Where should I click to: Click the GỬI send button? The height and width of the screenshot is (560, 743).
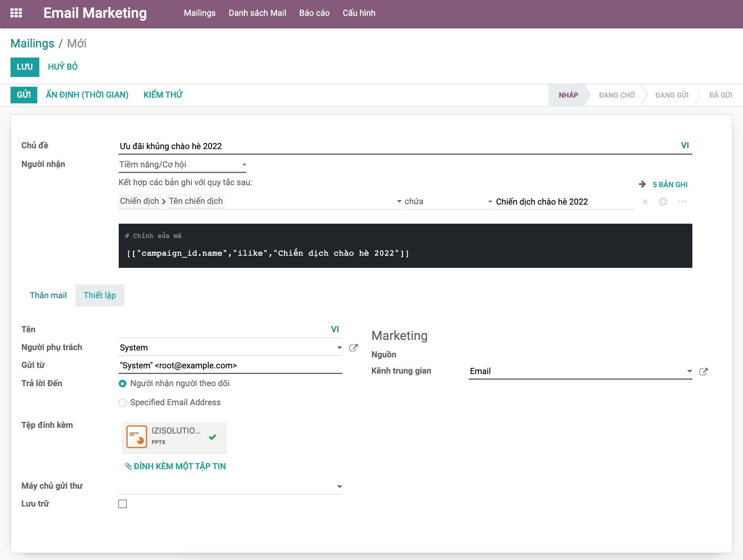(24, 95)
